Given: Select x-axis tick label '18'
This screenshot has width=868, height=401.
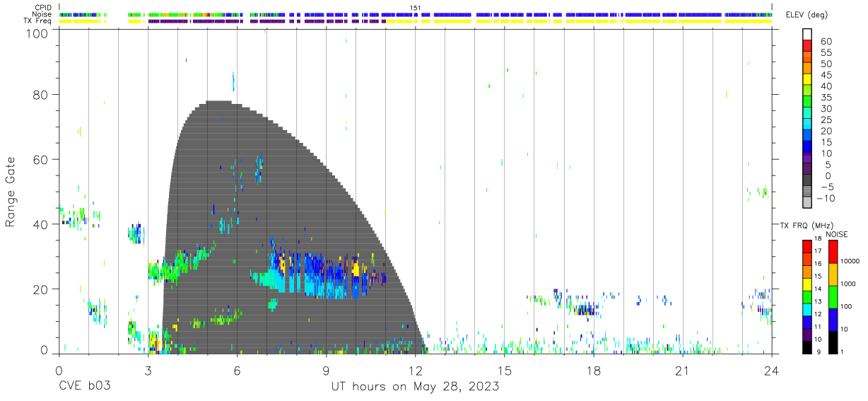Looking at the screenshot, I should (x=593, y=371).
